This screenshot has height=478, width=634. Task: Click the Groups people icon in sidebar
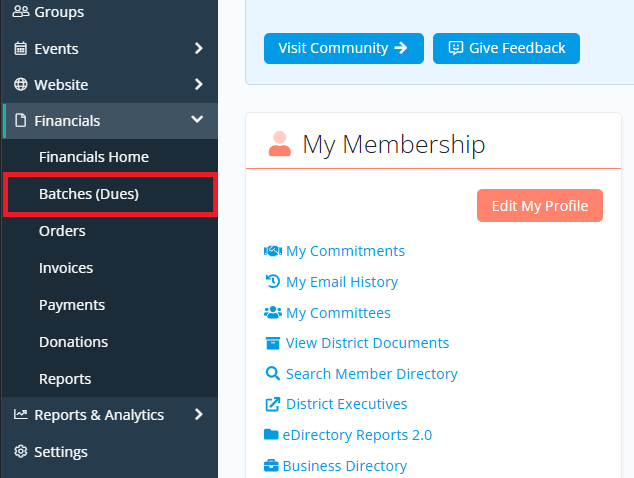21,11
